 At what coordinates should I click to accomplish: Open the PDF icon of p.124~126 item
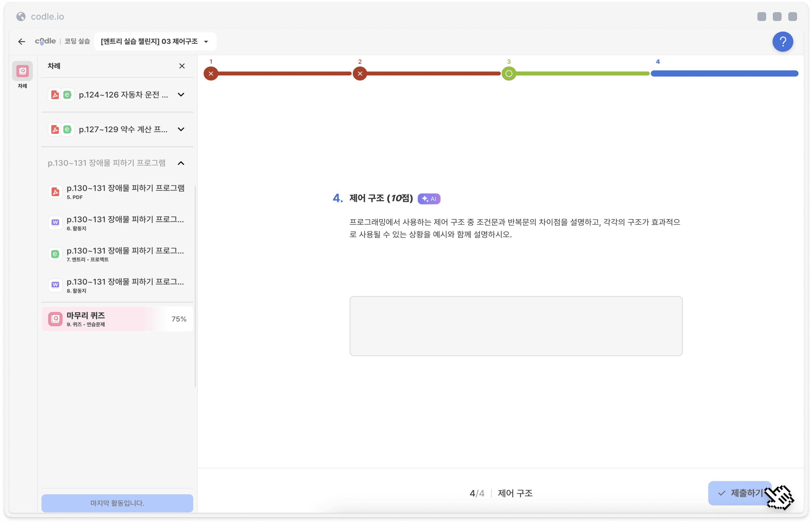[55, 95]
